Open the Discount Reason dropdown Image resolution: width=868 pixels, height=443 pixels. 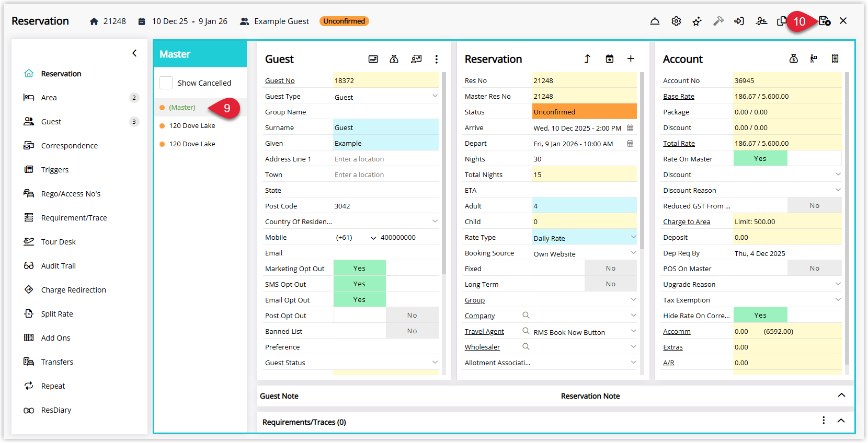(x=838, y=190)
